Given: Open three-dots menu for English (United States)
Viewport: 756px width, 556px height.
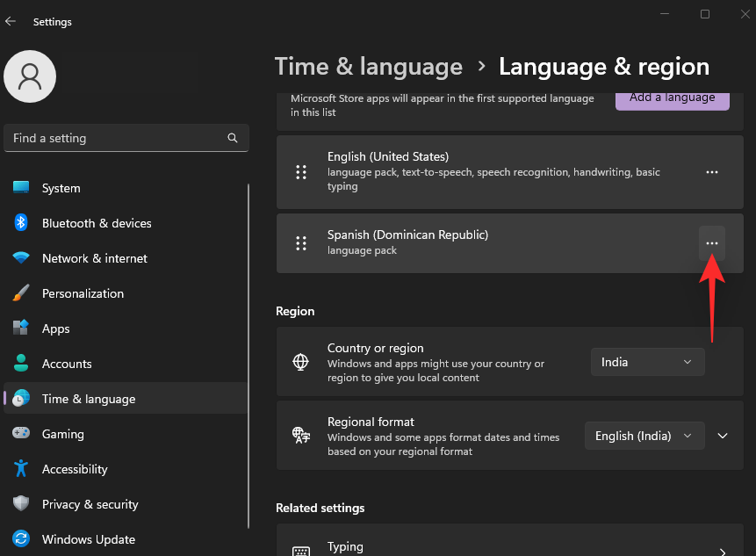Looking at the screenshot, I should pos(711,172).
